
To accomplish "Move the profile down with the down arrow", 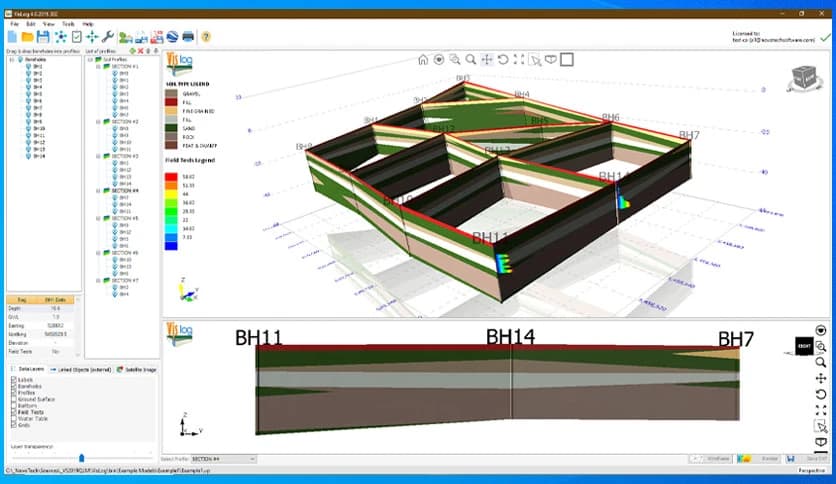I will (x=156, y=51).
